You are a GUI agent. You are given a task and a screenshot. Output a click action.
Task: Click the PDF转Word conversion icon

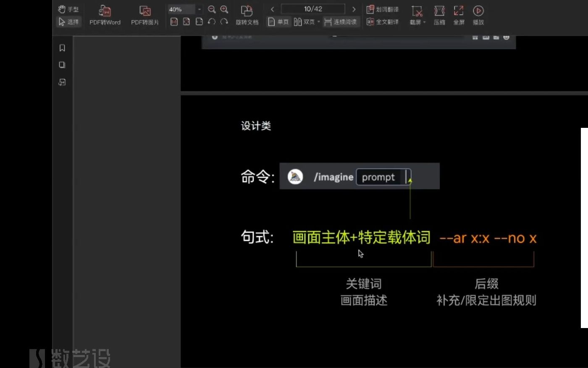(x=105, y=15)
